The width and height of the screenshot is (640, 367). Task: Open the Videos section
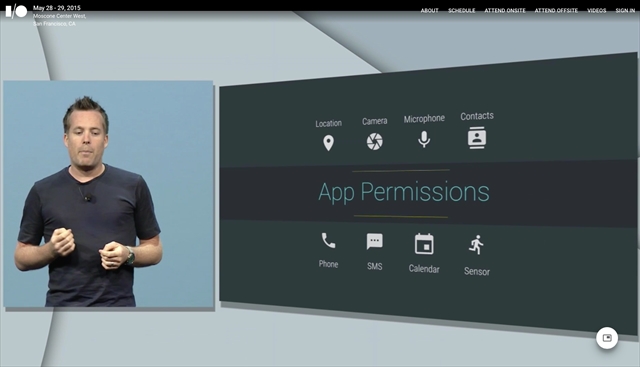597,11
